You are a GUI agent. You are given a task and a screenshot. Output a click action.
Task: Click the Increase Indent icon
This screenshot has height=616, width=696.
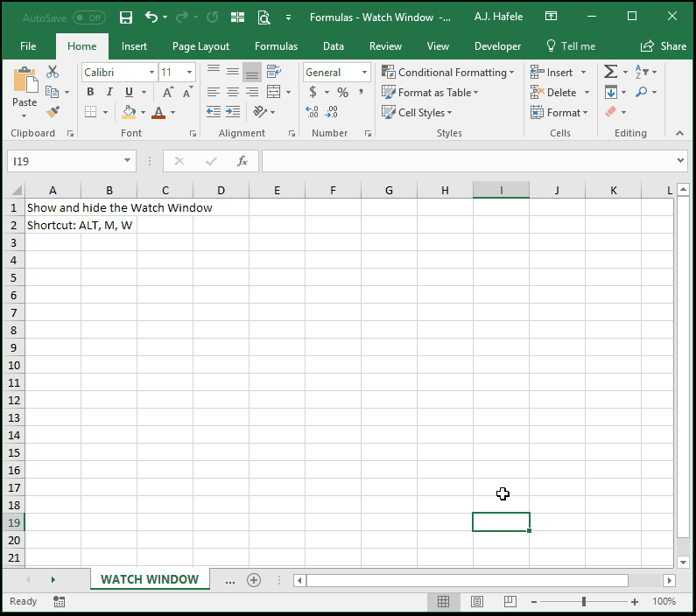pos(233,112)
